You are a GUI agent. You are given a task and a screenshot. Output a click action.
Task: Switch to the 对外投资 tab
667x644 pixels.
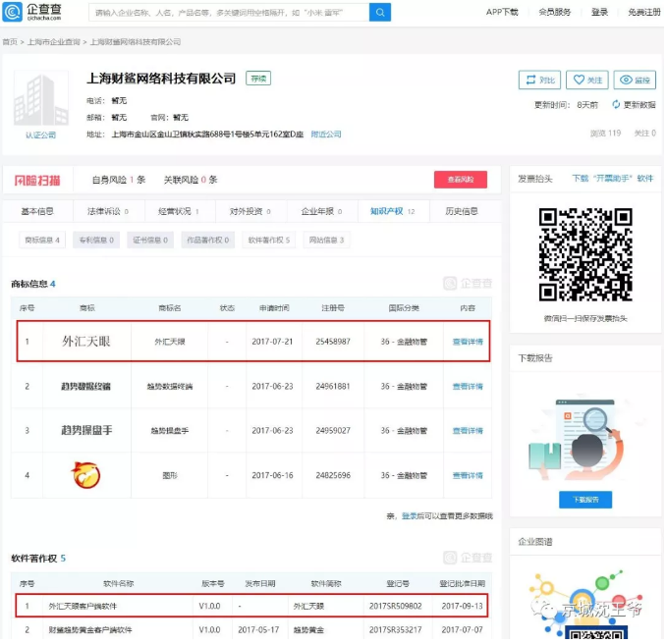point(250,212)
